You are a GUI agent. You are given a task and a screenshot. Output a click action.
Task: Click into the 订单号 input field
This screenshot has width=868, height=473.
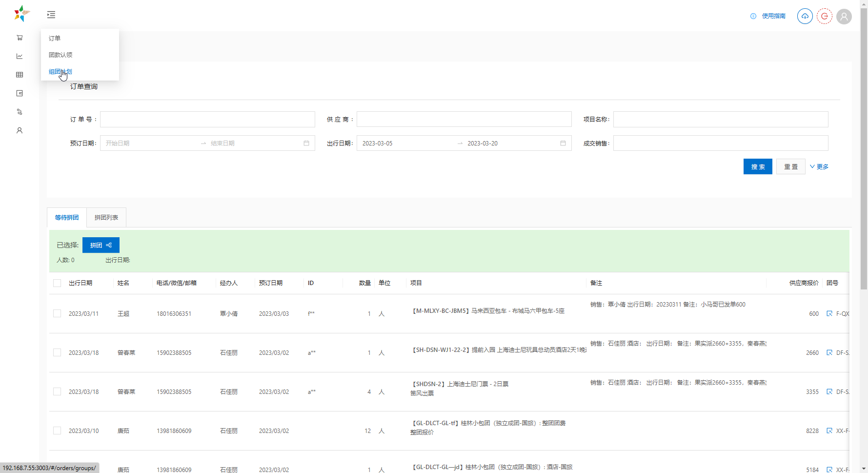point(207,119)
